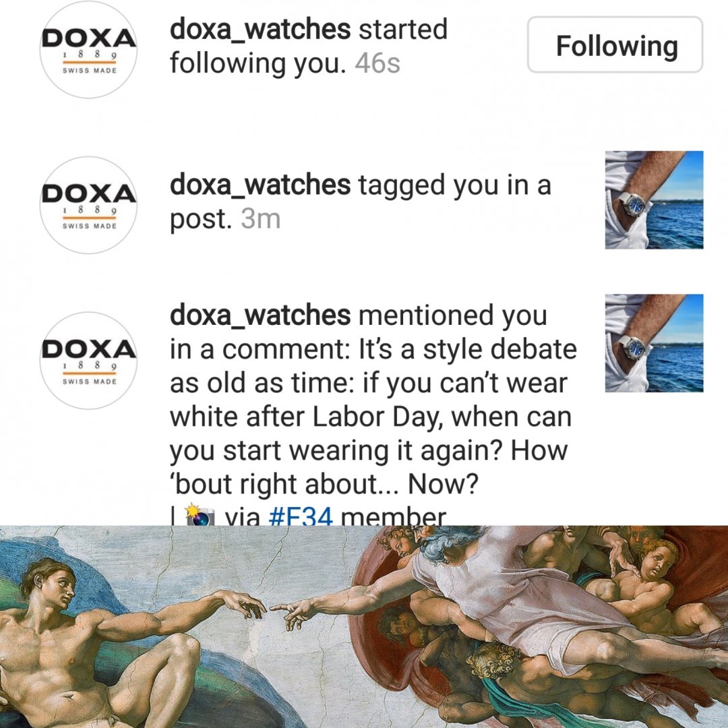Open the comment starting 'It's a style debate'
This screenshot has height=728, width=728.
click(373, 417)
